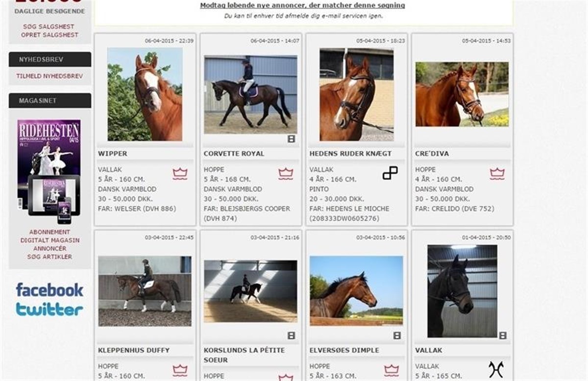Open the Søg Salgshest link
588x381 pixels.
pos(49,26)
